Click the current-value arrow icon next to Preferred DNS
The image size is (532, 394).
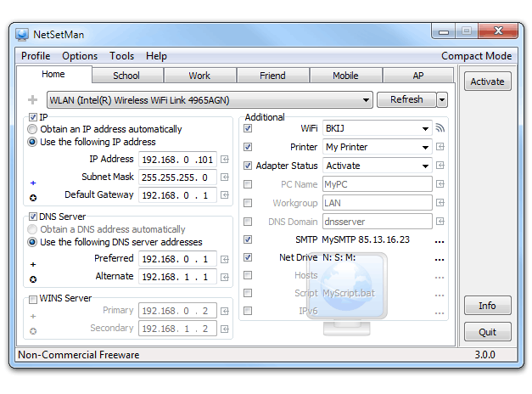225,260
